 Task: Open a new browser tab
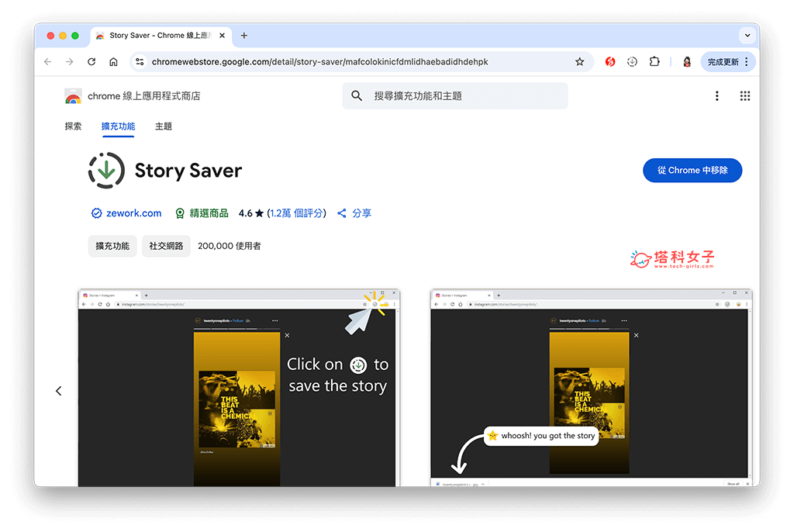[x=244, y=36]
